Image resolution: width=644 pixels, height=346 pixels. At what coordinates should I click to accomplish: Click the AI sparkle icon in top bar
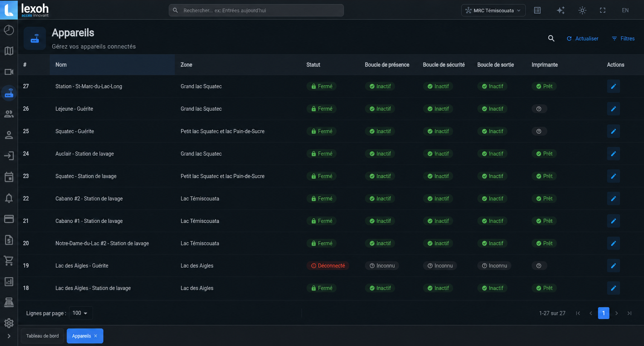pyautogui.click(x=561, y=11)
